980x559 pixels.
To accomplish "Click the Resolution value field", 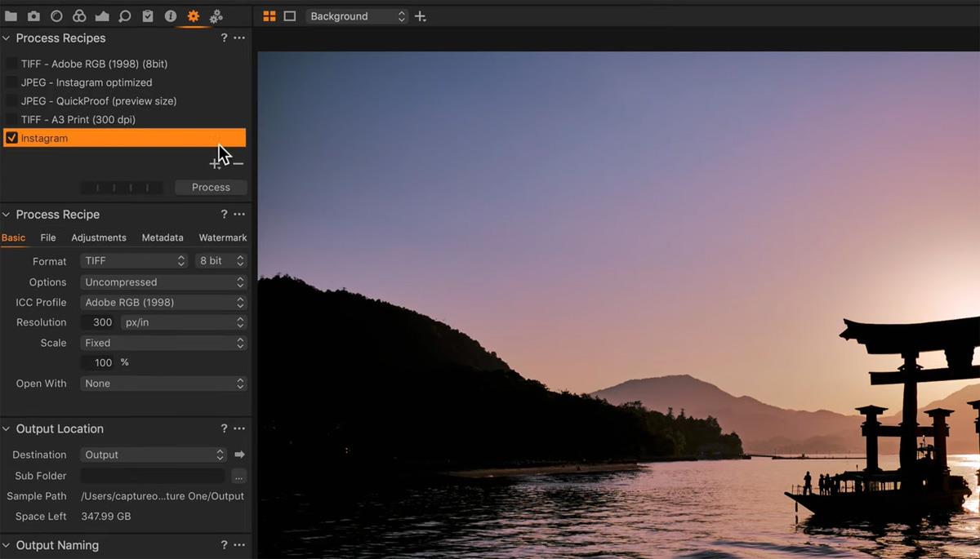I will pyautogui.click(x=99, y=322).
